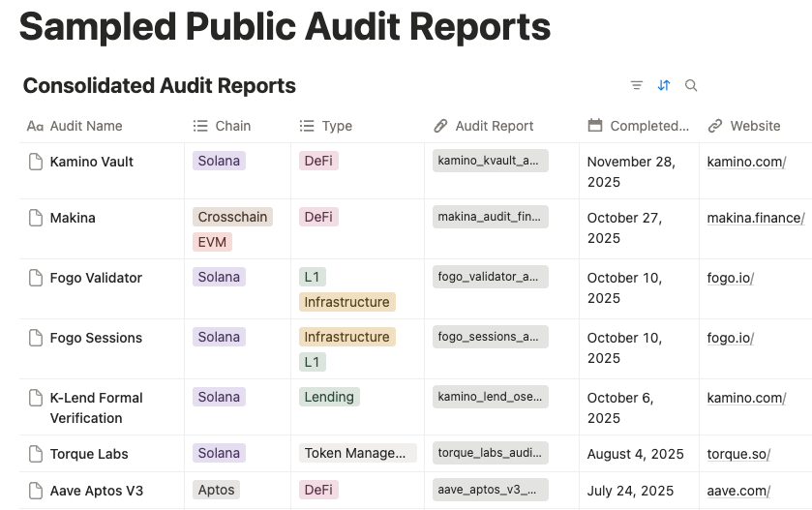Open the torque_labs_audi... report file

[x=491, y=453]
